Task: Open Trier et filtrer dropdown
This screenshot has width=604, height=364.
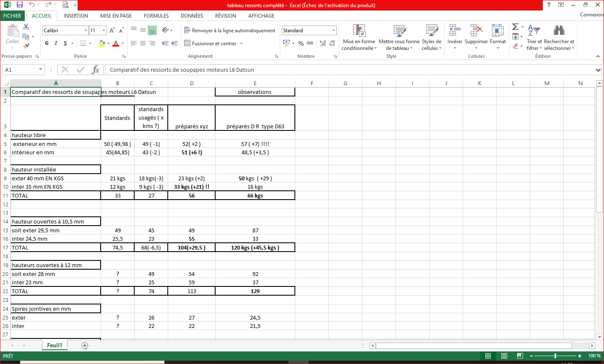Action: point(534,37)
